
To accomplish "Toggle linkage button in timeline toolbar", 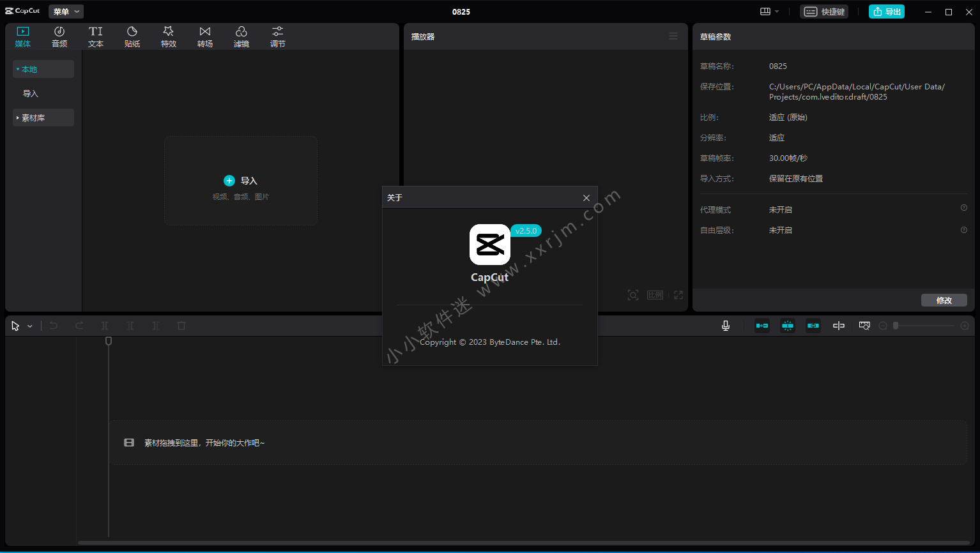I will coord(813,326).
